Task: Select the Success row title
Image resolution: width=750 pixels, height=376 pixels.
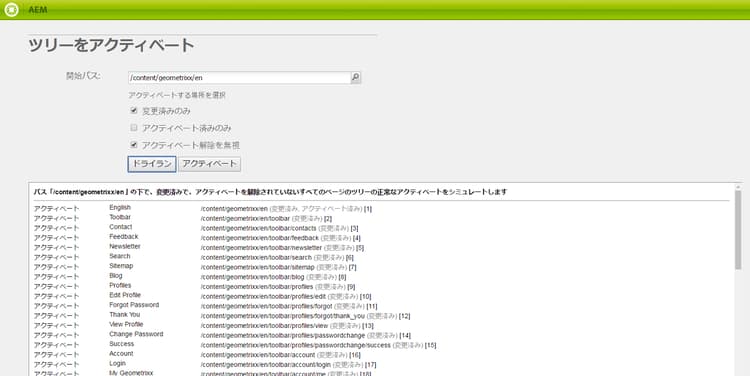Action: [121, 344]
